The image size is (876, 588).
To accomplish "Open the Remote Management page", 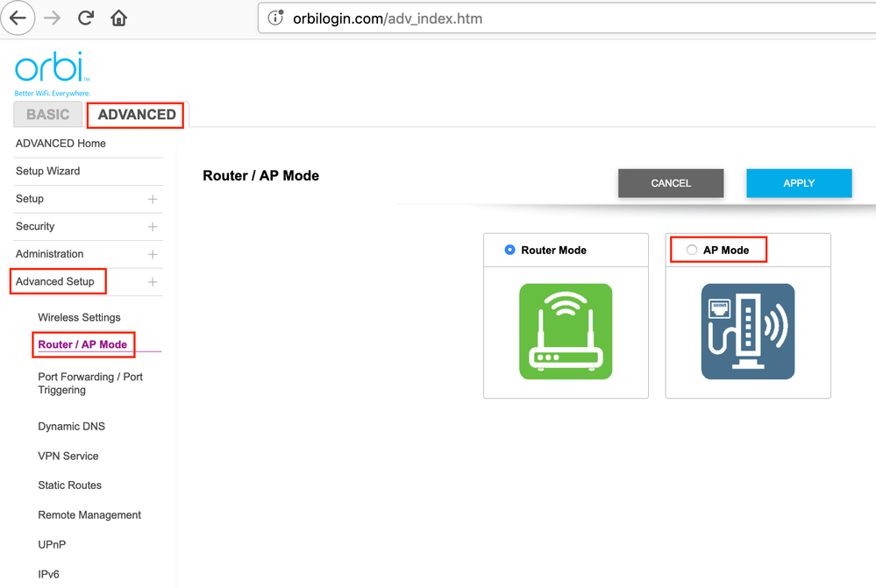I will pos(89,515).
